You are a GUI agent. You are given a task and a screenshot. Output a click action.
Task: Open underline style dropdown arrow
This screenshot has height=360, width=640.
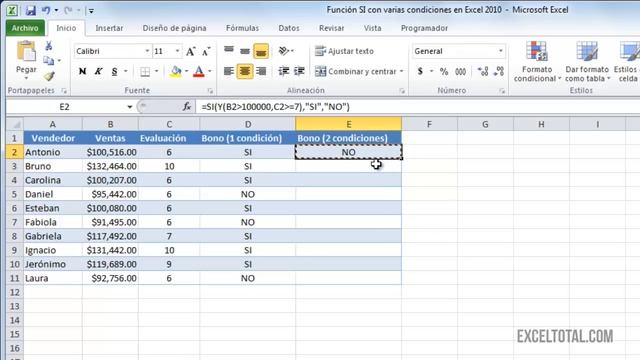click(x=125, y=71)
